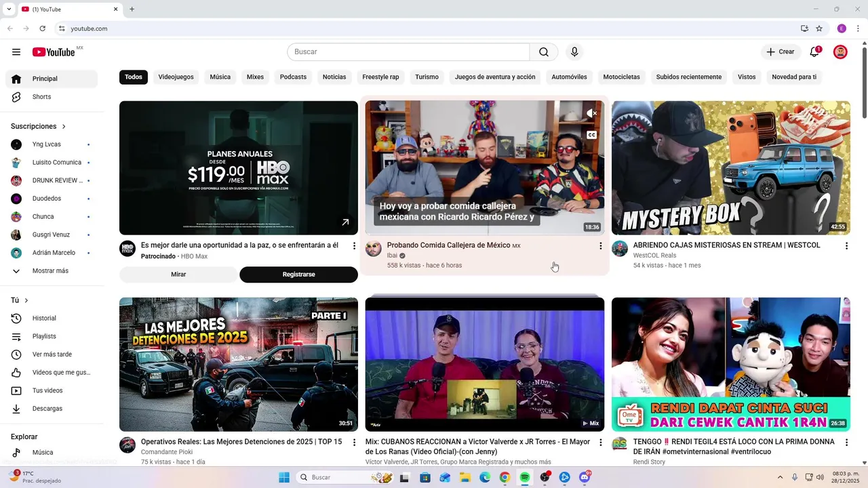Viewport: 868px width, 488px height.
Task: Open Adrián Marcelo subscription
Action: (52, 253)
